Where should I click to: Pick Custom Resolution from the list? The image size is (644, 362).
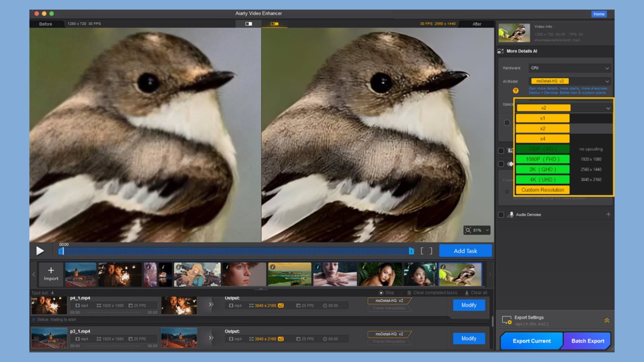tap(542, 190)
